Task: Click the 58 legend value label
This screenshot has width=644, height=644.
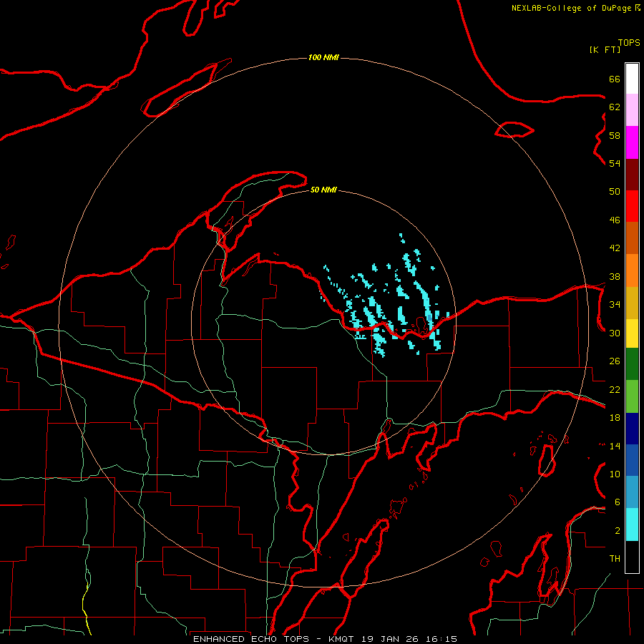Action: coord(615,135)
